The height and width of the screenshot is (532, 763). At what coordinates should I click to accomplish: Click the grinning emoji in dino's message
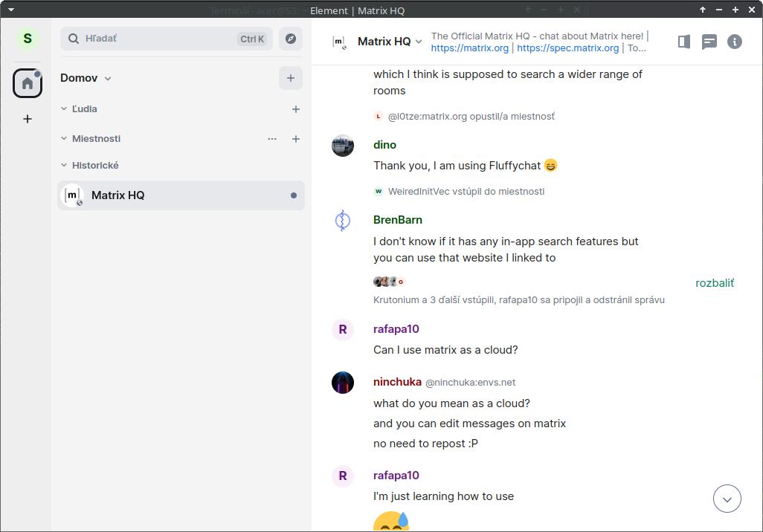pos(550,166)
